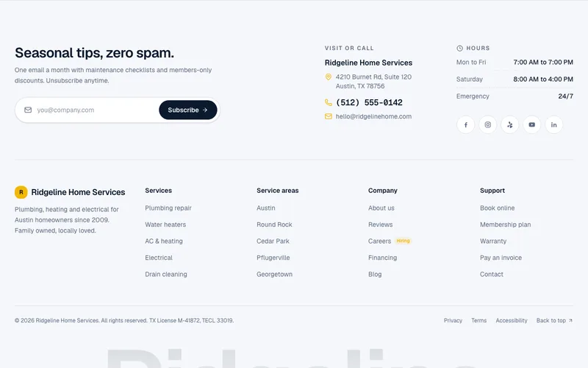
Task: Open the Terms footer link
Action: point(479,320)
